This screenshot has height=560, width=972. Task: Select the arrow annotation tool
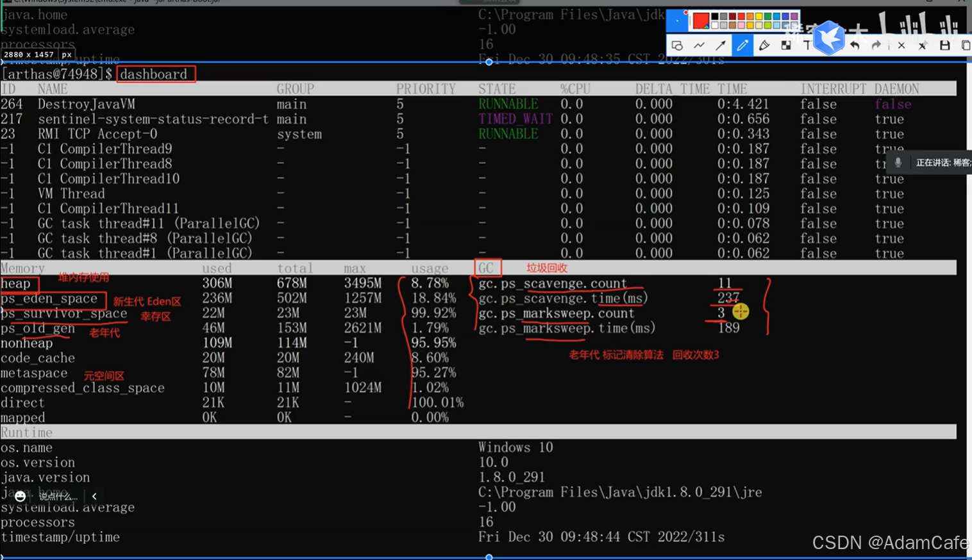[x=721, y=45]
